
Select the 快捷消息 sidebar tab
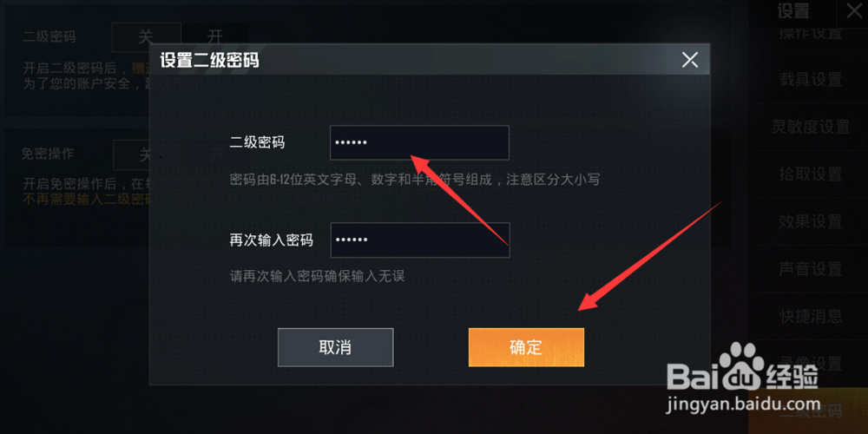click(811, 316)
